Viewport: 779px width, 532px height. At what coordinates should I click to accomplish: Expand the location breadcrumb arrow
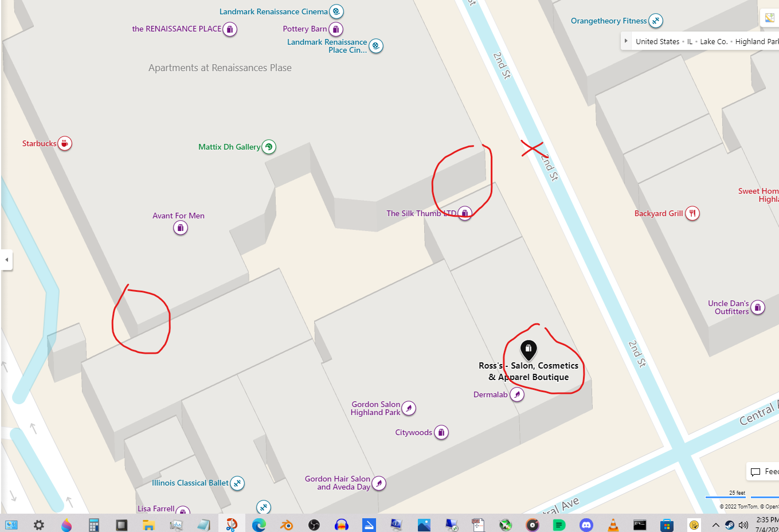pyautogui.click(x=626, y=41)
